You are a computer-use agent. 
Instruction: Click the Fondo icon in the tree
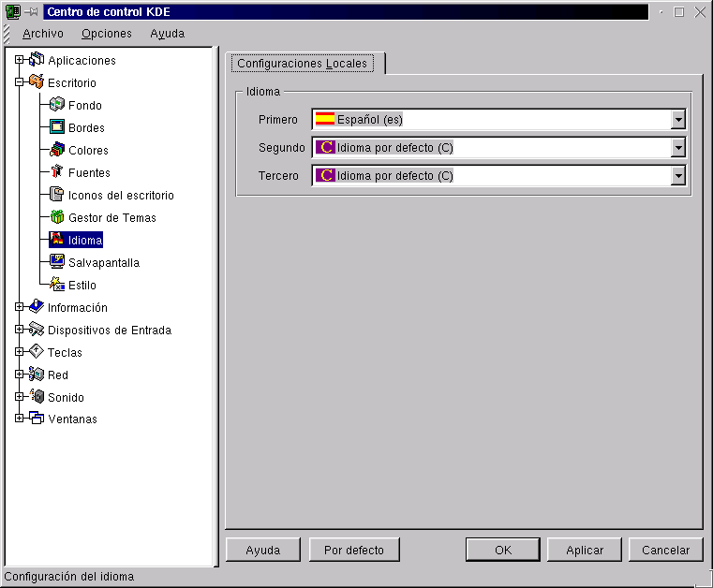point(57,105)
